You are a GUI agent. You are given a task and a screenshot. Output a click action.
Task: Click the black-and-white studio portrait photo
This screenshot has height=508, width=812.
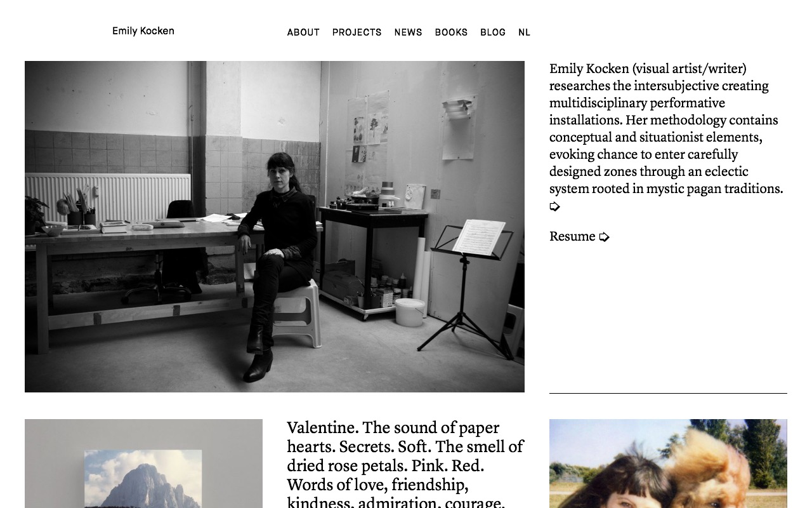tap(275, 227)
